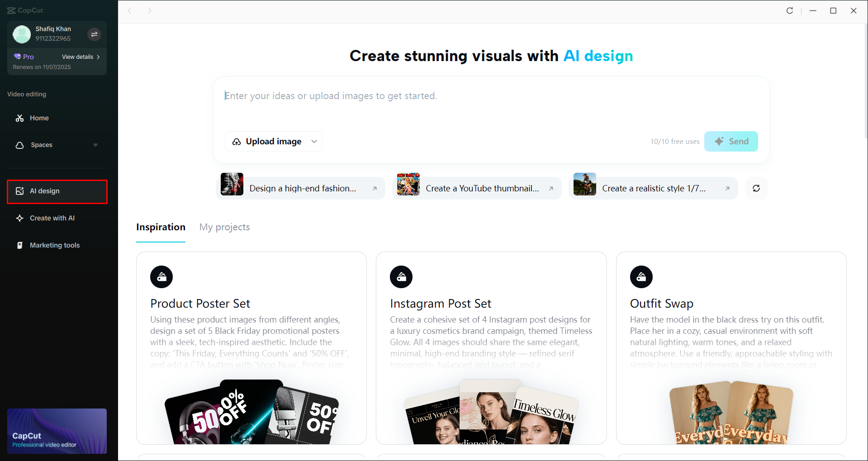Open Marketing tools
Screen dimensions: 868x461
pyautogui.click(x=54, y=245)
